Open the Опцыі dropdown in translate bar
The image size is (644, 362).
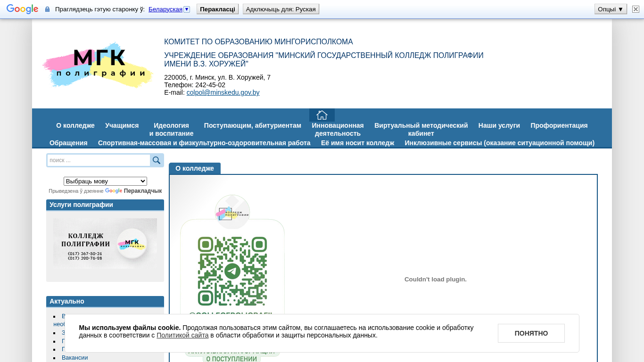(x=611, y=9)
